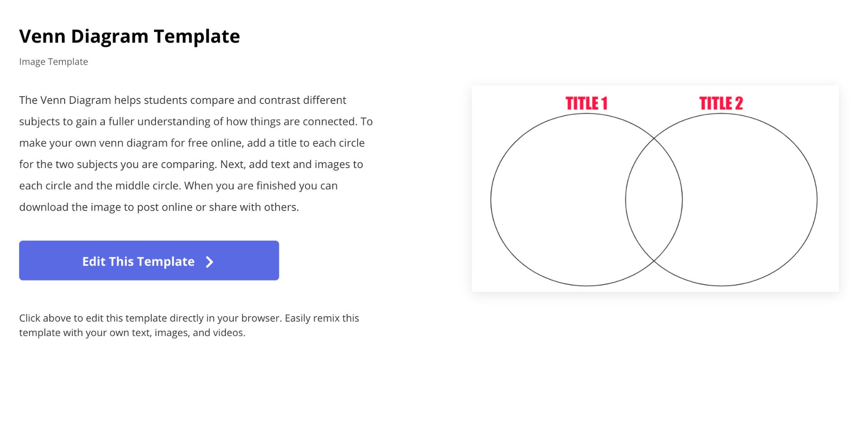The image size is (868, 430).
Task: Click the red TITLE 2 label
Action: 721,103
